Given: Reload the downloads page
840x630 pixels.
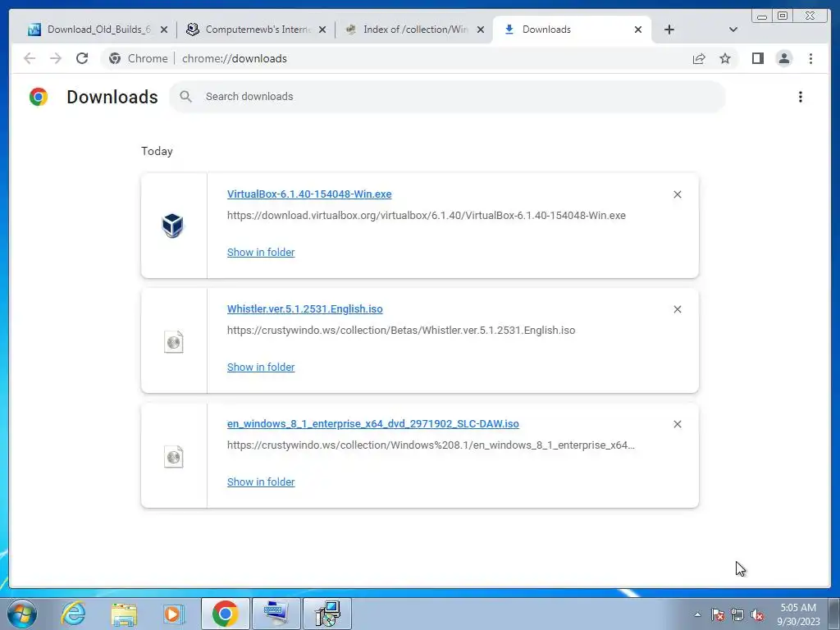Looking at the screenshot, I should (82, 58).
